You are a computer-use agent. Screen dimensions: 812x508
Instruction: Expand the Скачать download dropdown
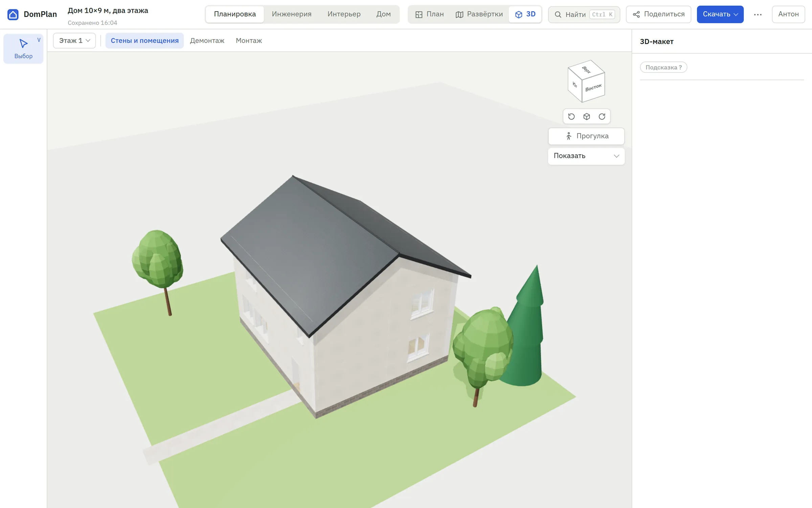(x=720, y=14)
